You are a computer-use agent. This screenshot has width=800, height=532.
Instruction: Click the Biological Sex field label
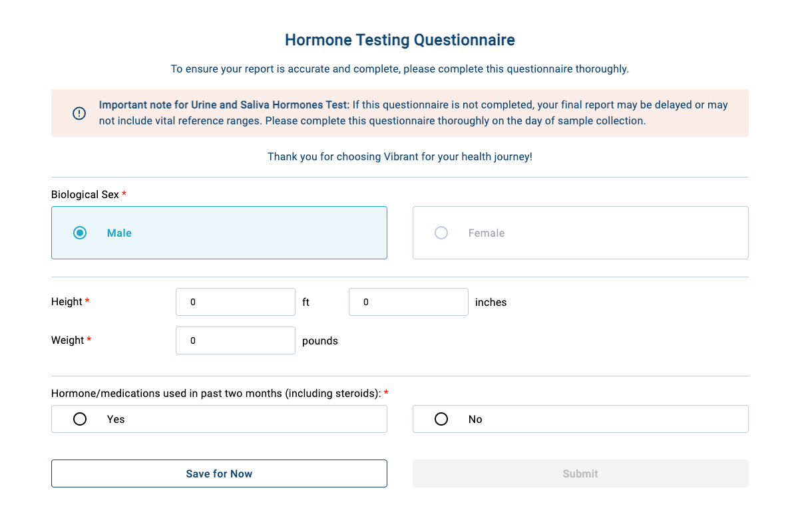[85, 195]
